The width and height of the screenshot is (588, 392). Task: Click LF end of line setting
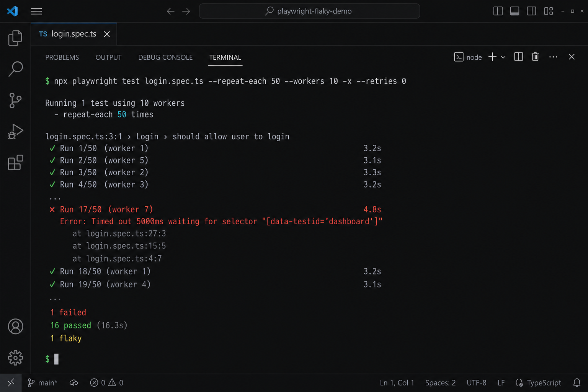[501, 383]
